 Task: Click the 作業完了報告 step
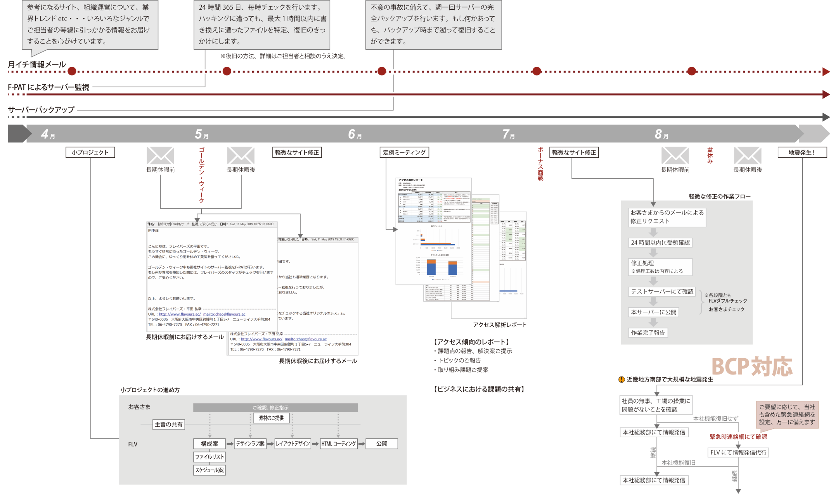648,333
